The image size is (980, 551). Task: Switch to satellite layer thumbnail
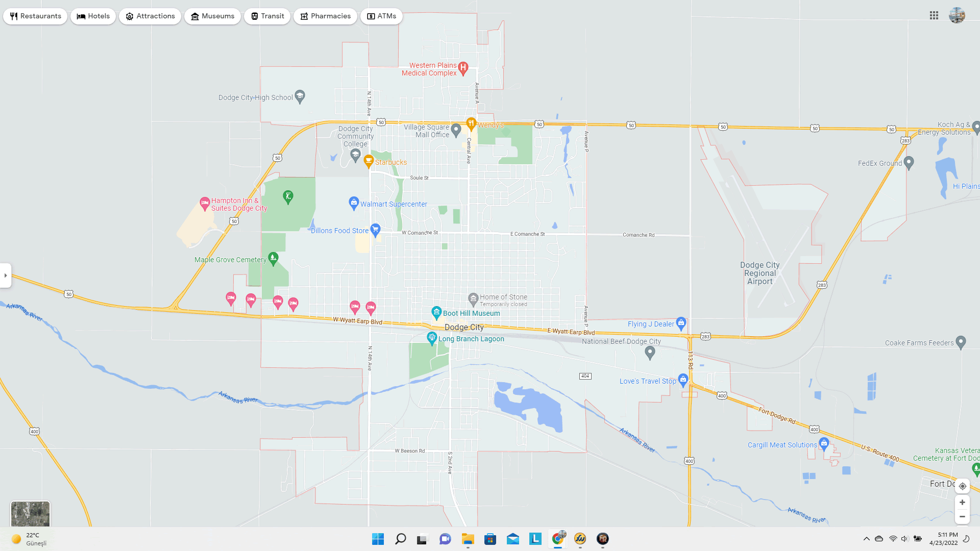coord(30,513)
